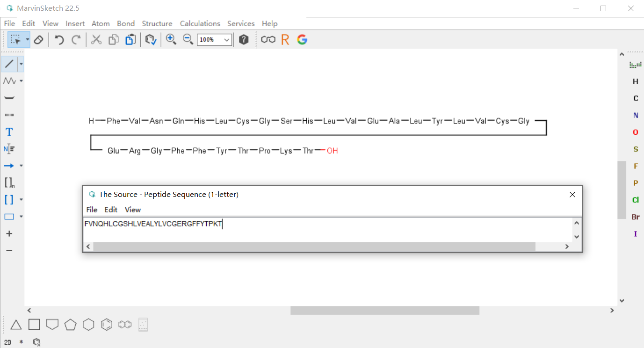
Task: Close the Source Peptide Sequence window
Action: point(572,195)
